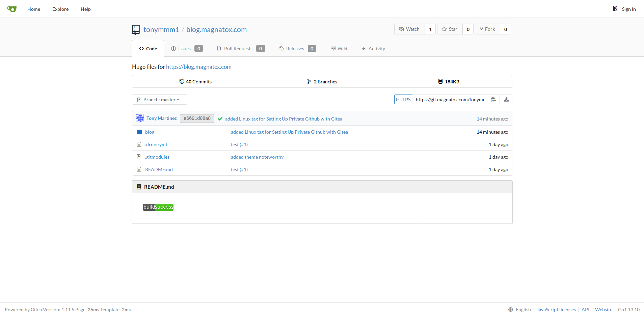Click the file icon beside README.md row
The image size is (644, 316).
coord(139,169)
